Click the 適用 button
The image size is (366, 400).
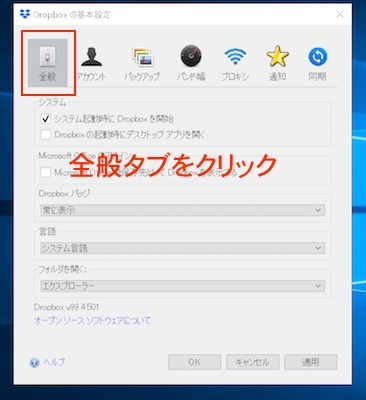[x=311, y=362]
